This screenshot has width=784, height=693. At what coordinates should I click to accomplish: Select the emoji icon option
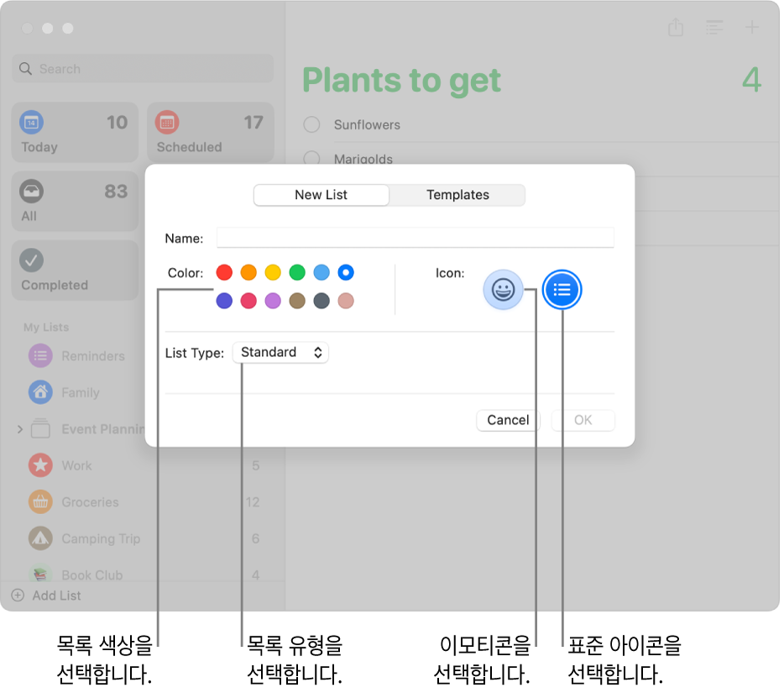click(503, 290)
